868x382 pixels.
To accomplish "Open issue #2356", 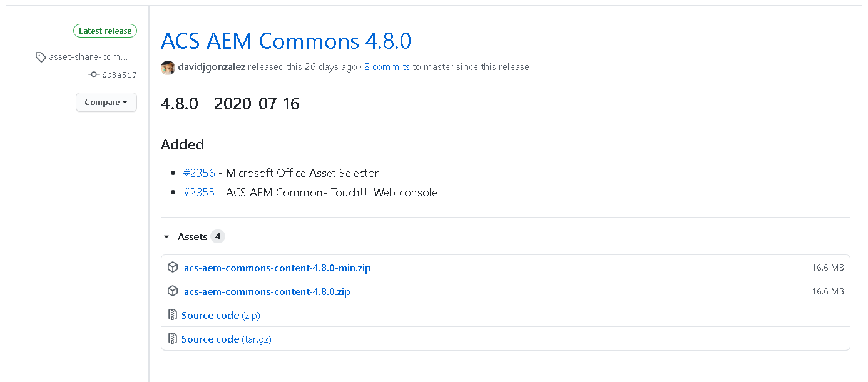I will point(199,173).
